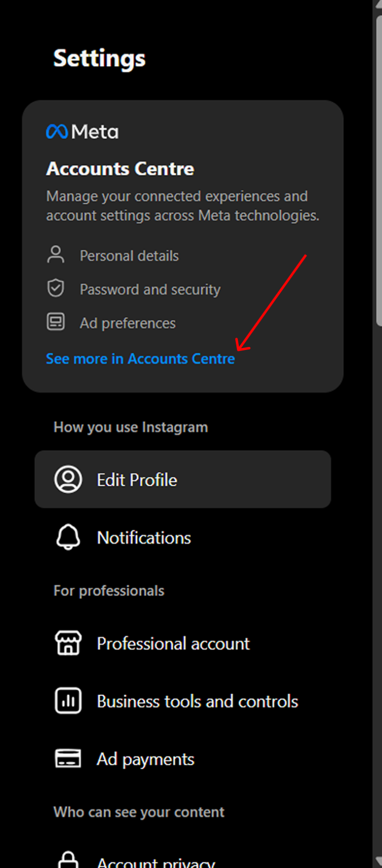Open Notifications settings

144,537
